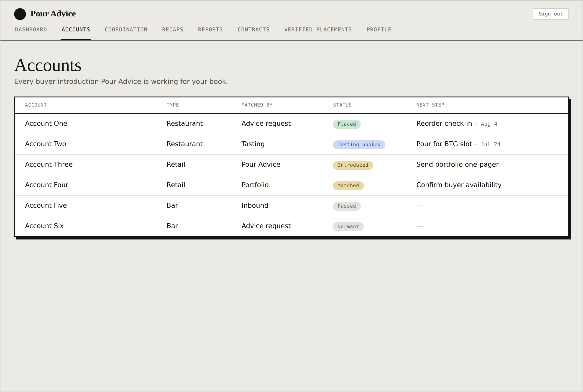Click Retail type in Account Three row

click(x=176, y=165)
